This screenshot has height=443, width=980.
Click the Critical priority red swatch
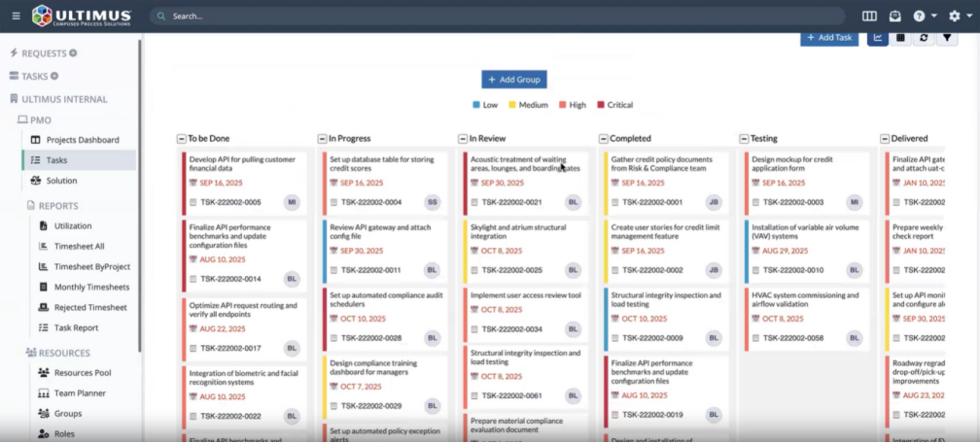601,105
